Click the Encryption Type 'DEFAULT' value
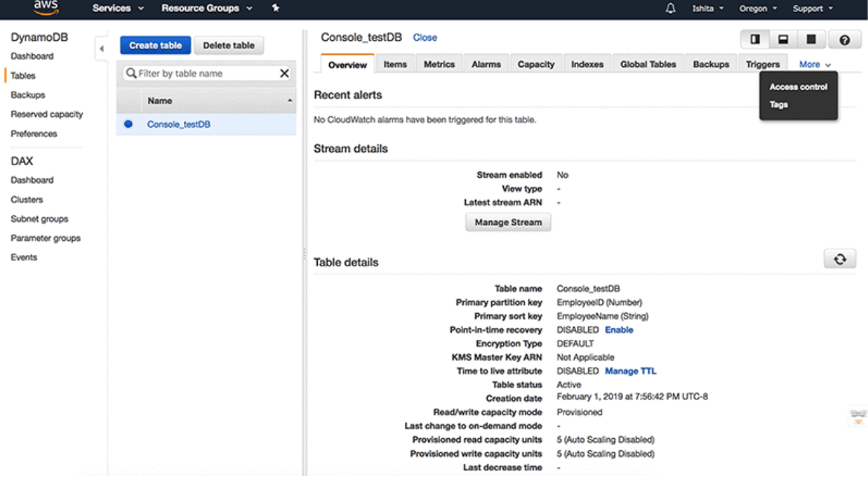Screen dimensions: 868x488 click(x=575, y=344)
